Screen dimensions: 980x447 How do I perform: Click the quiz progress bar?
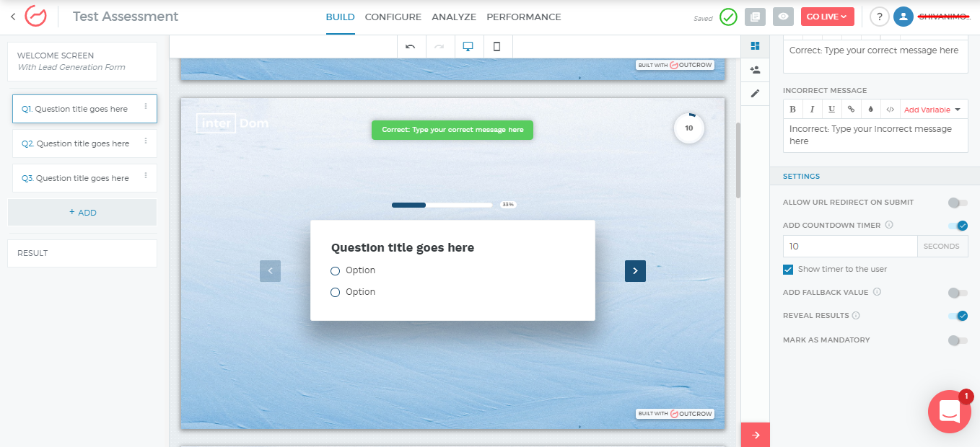click(442, 205)
